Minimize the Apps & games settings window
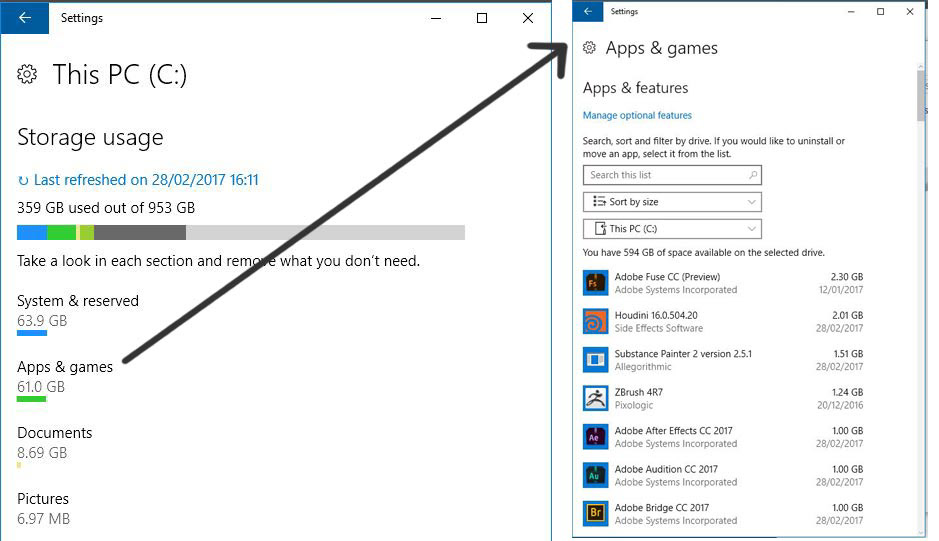Image resolution: width=939 pixels, height=541 pixels. point(851,11)
